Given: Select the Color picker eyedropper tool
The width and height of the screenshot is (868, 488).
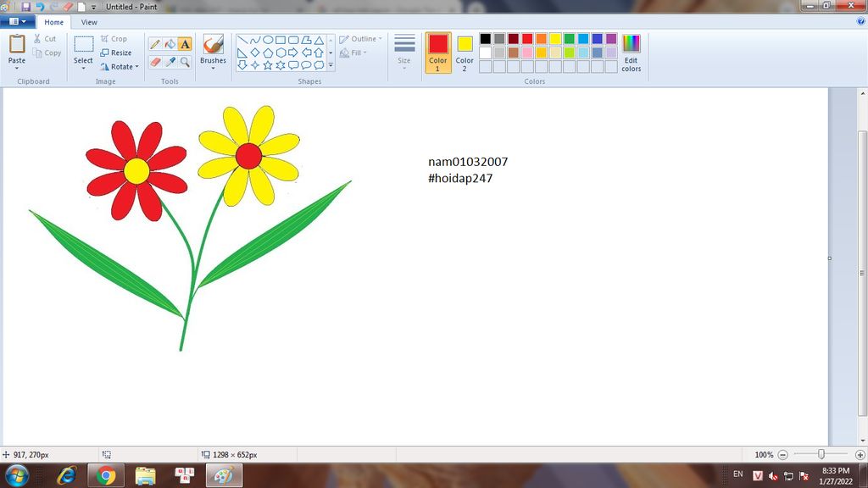Looking at the screenshot, I should click(x=170, y=61).
